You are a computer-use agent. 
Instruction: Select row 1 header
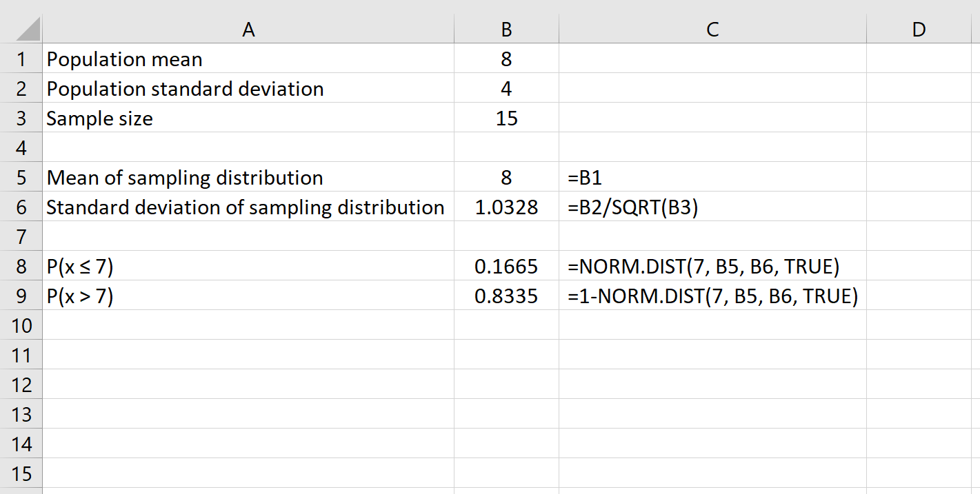[21, 59]
